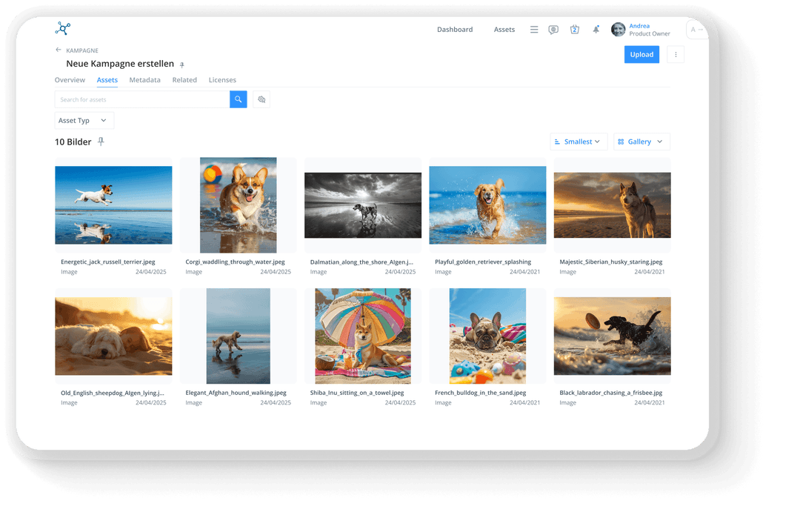Open the Siberian husky sunset thumbnail
This screenshot has height=532, width=800.
click(613, 205)
